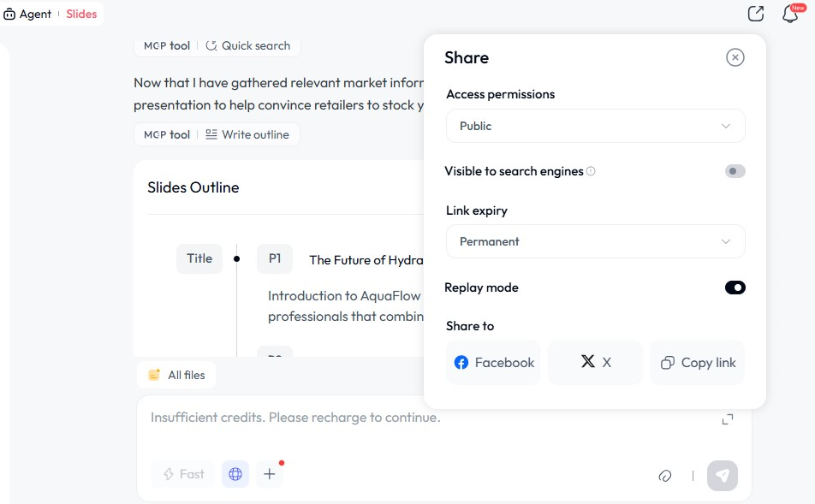Close the Share panel
Image resolution: width=815 pixels, height=504 pixels.
[735, 57]
